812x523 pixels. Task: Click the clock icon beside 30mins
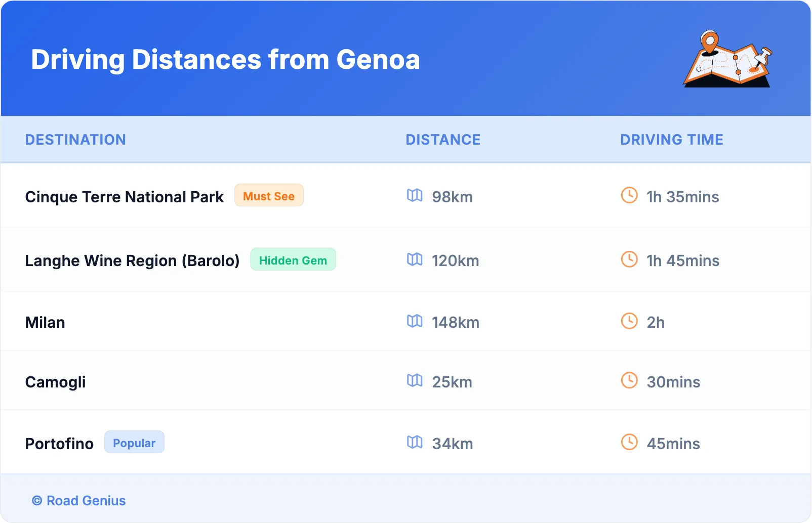tap(629, 380)
